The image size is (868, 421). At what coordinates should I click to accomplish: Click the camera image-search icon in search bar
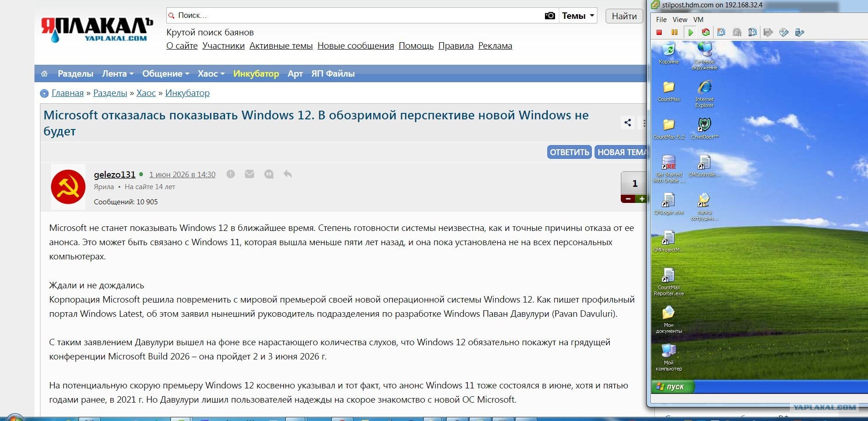550,16
